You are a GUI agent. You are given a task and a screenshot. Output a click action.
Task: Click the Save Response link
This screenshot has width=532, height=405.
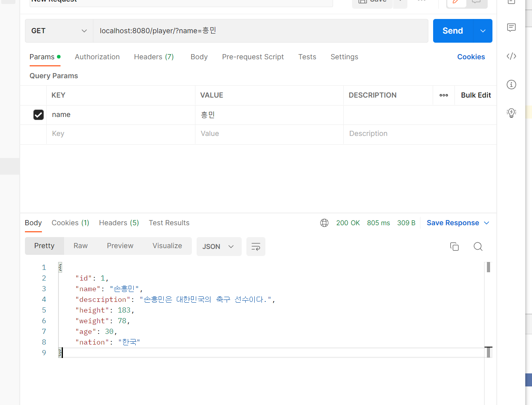453,223
